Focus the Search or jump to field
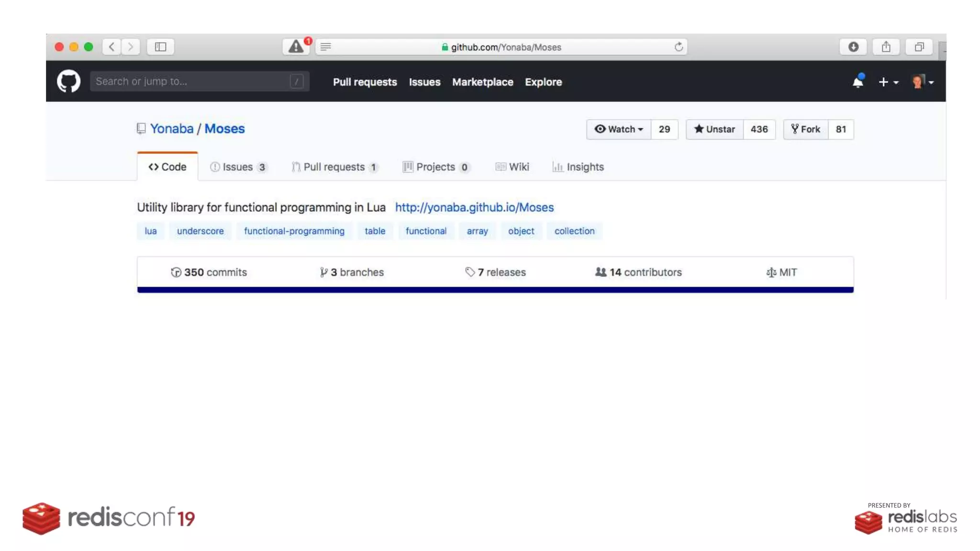 tap(191, 81)
